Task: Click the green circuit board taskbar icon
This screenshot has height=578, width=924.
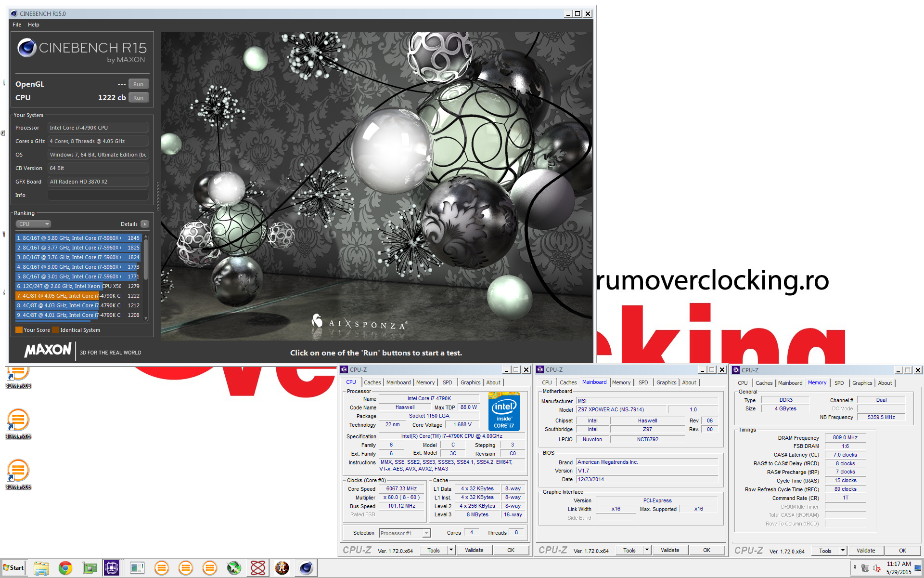Action: [x=90, y=568]
